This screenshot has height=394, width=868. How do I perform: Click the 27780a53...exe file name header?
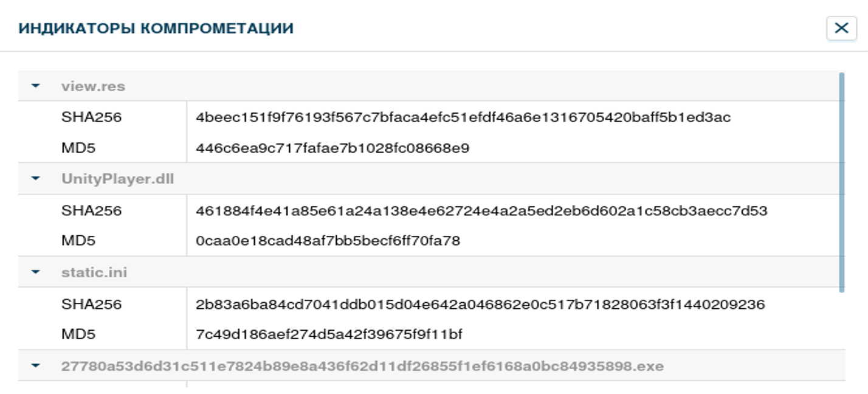(362, 366)
